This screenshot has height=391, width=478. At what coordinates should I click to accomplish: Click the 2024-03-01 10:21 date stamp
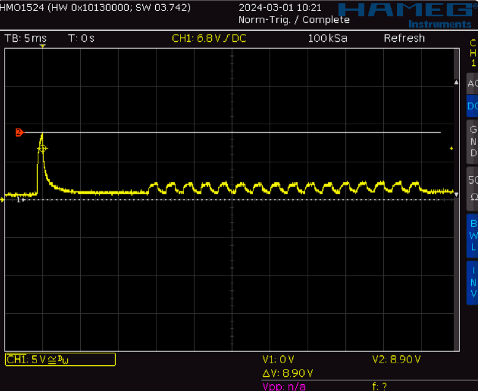tap(280, 7)
